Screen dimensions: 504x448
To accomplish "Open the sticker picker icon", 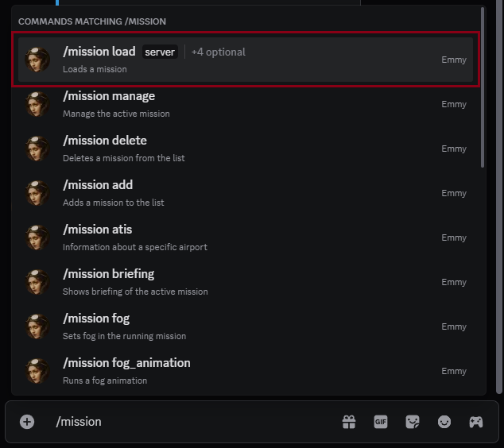I will point(413,422).
